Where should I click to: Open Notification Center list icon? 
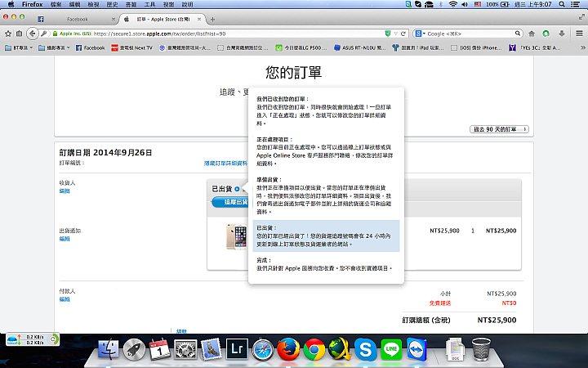pyautogui.click(x=575, y=4)
